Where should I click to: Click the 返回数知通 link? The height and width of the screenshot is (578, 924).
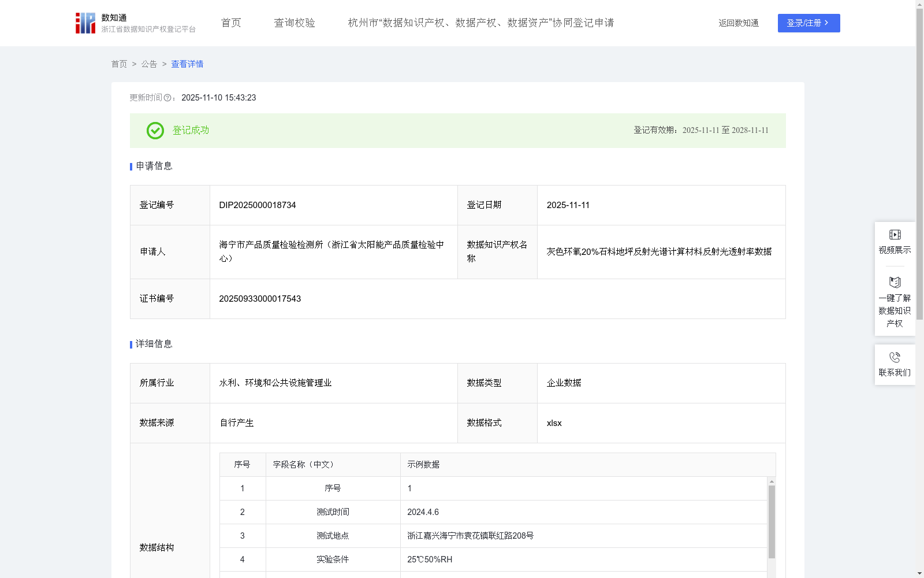(738, 23)
